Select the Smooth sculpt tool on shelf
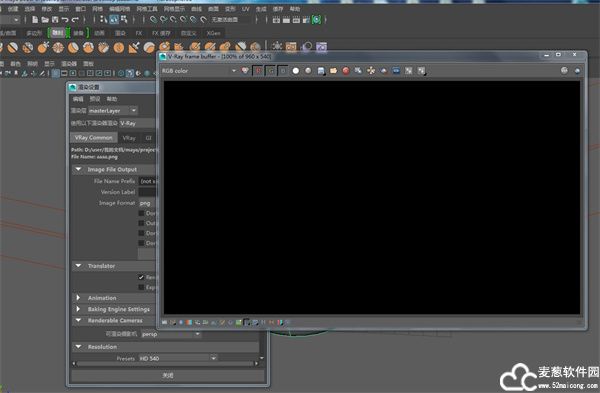600x393 pixels. 13,47
